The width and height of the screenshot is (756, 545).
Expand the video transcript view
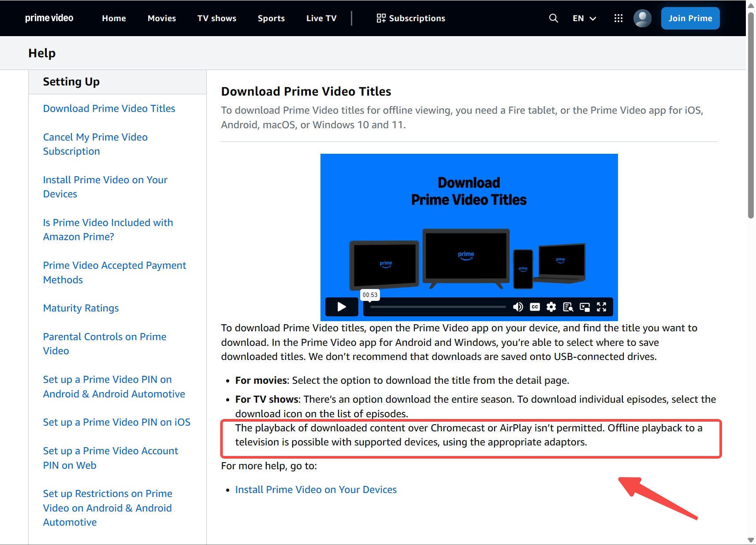[x=568, y=307]
